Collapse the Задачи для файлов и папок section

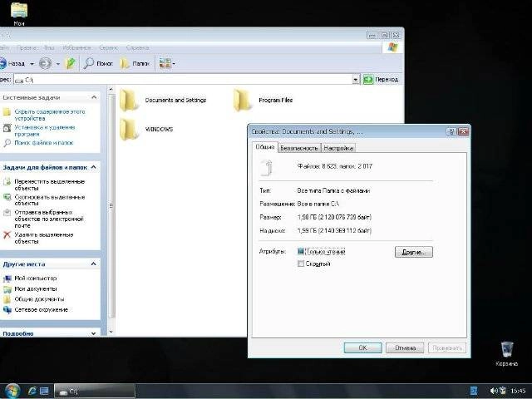coord(94,167)
